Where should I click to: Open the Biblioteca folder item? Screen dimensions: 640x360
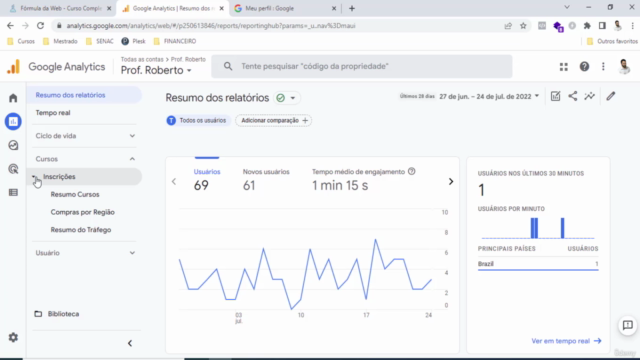pyautogui.click(x=57, y=314)
